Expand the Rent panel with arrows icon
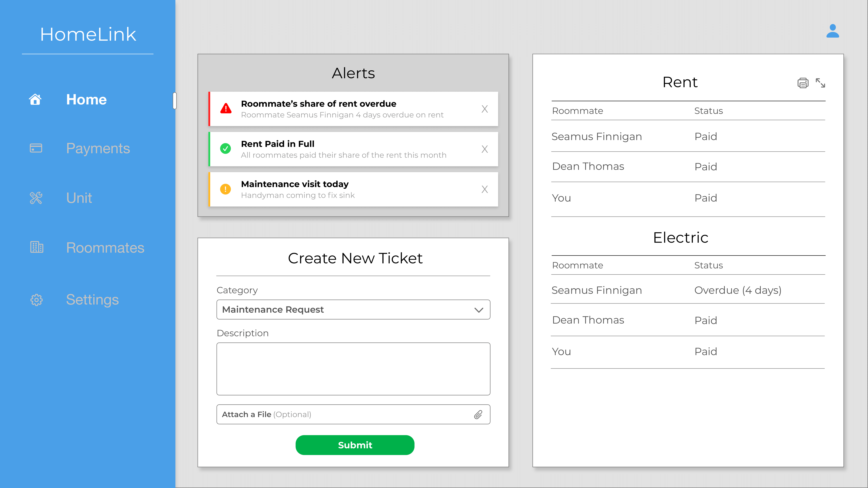Image resolution: width=868 pixels, height=488 pixels. [820, 83]
